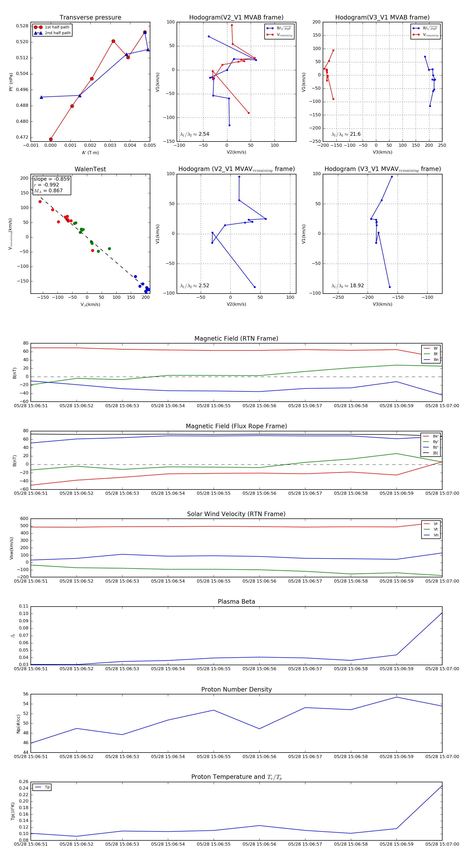Click the λ1/λ3 ≈ 18.92 label

347,286
